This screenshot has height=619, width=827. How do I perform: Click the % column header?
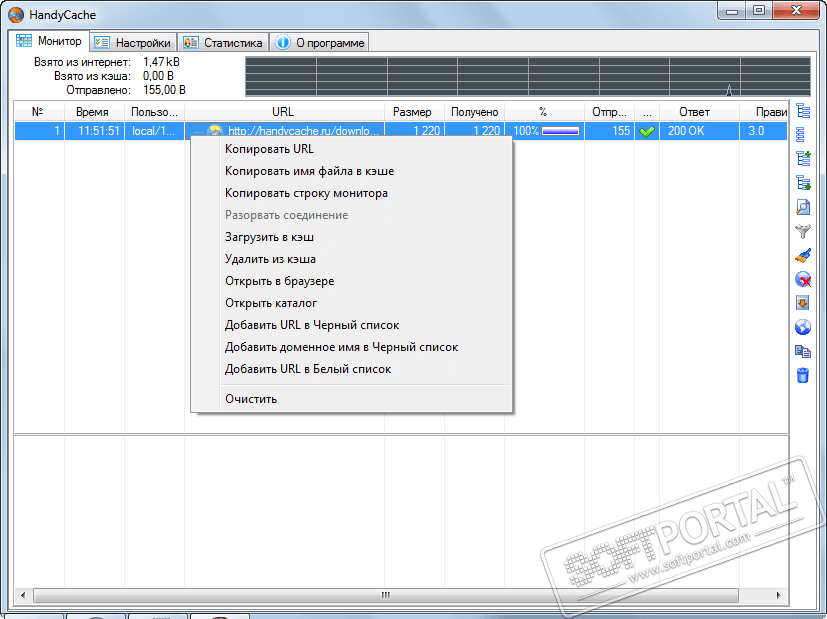tap(544, 112)
